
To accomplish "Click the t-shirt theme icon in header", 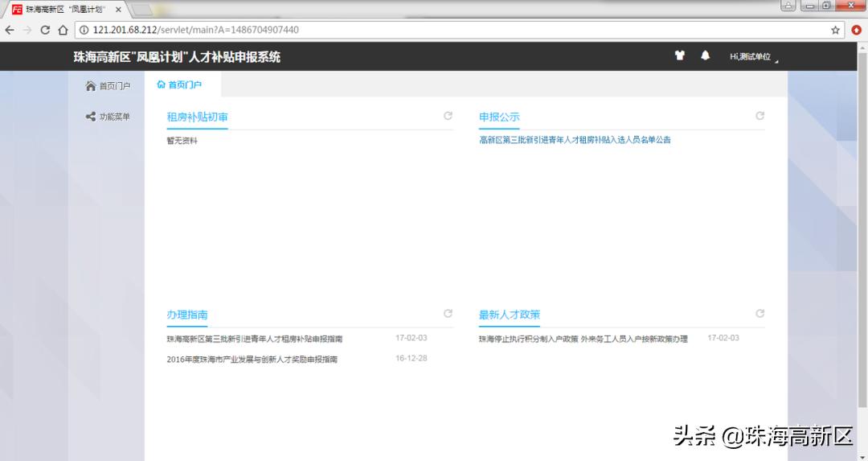I will 680,56.
